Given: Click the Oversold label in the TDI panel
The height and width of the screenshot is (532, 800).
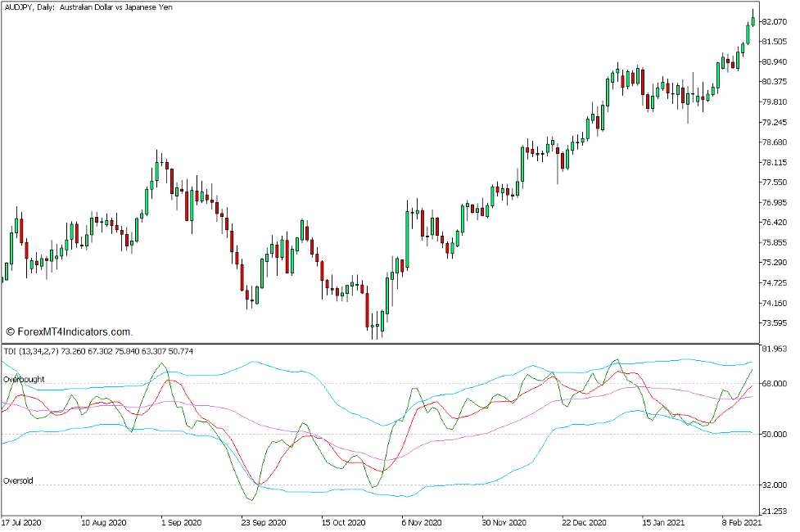Looking at the screenshot, I should [x=19, y=483].
